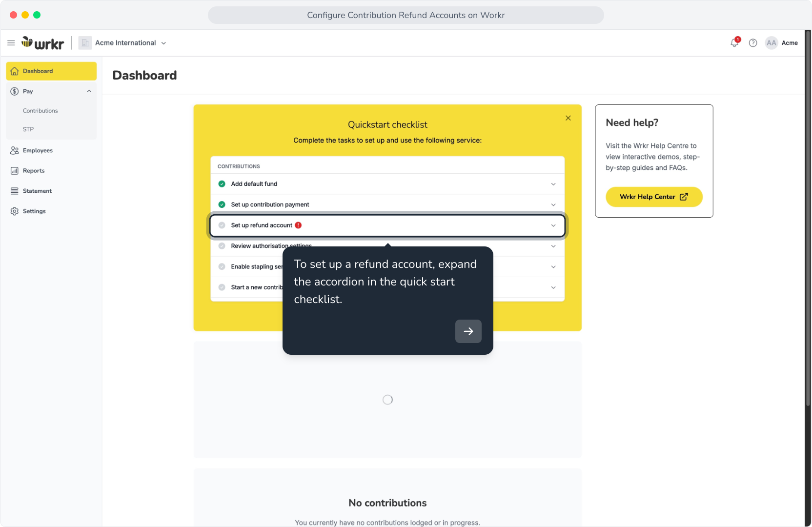Click the Dashboard home icon
Viewport: 812px width, 527px height.
click(15, 71)
